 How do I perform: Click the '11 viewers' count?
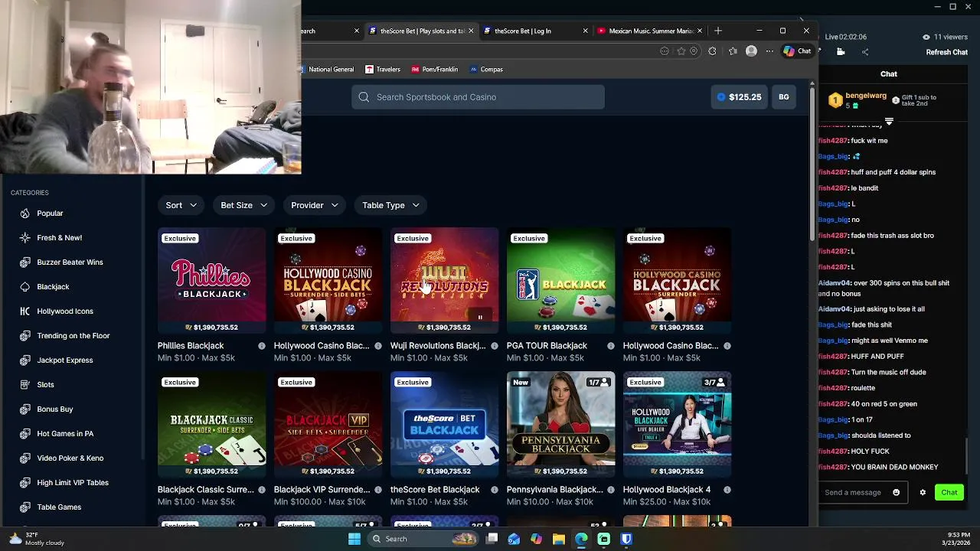pyautogui.click(x=946, y=37)
